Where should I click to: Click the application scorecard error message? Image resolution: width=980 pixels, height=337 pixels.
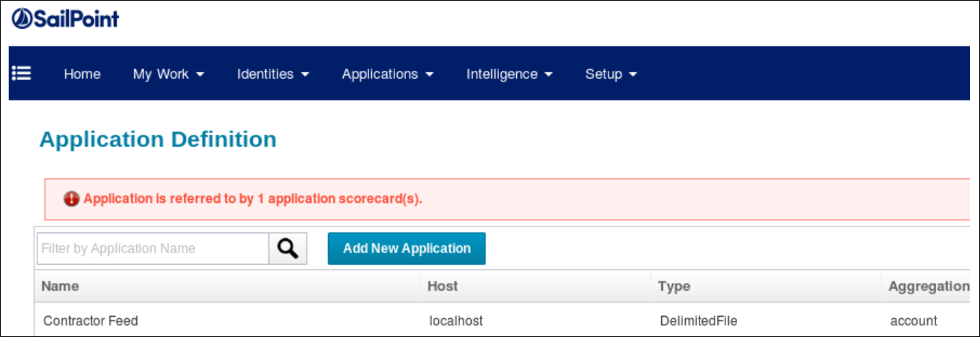tap(252, 199)
